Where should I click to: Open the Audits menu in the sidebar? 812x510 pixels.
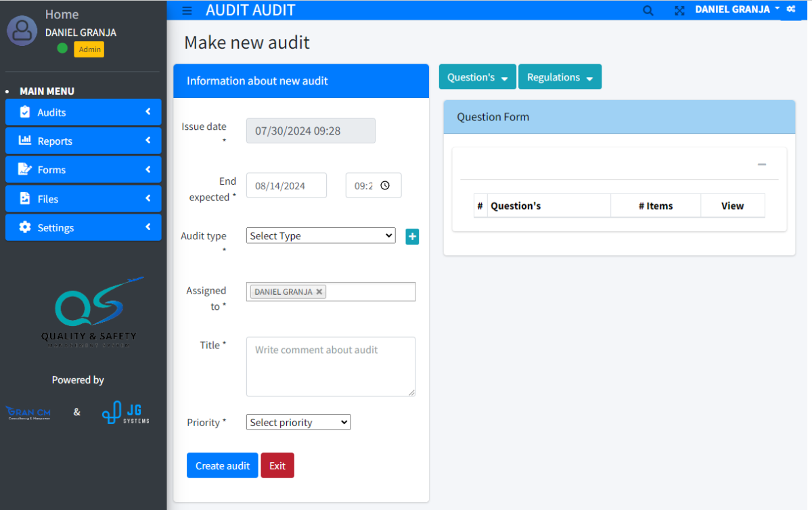click(x=83, y=112)
